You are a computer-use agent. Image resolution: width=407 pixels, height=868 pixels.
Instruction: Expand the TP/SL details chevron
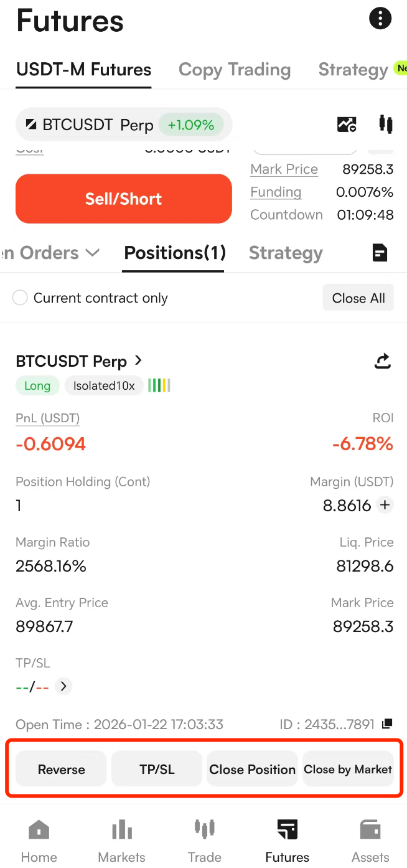(63, 686)
